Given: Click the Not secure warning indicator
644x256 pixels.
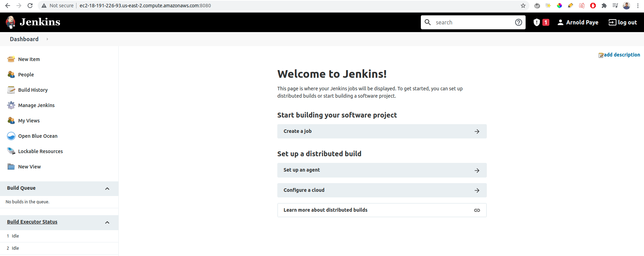Looking at the screenshot, I should click(x=58, y=6).
